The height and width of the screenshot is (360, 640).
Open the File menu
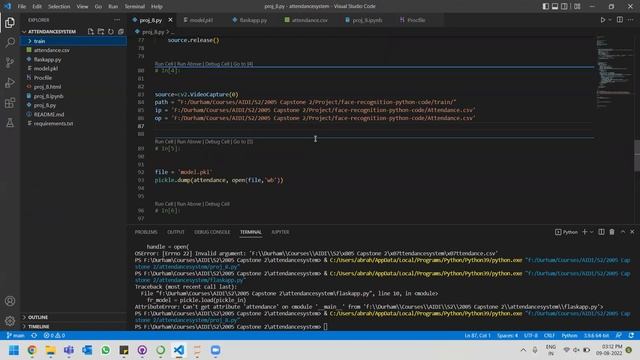pyautogui.click(x=22, y=7)
